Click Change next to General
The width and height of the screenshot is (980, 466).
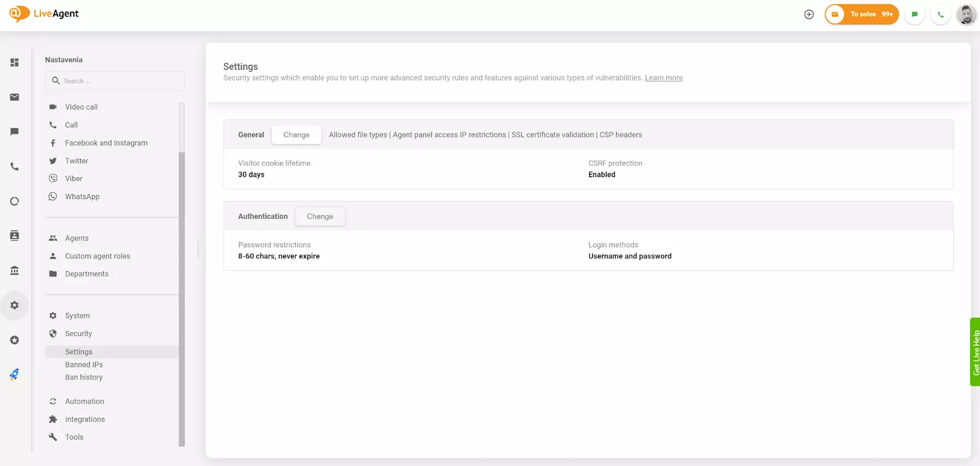(296, 135)
